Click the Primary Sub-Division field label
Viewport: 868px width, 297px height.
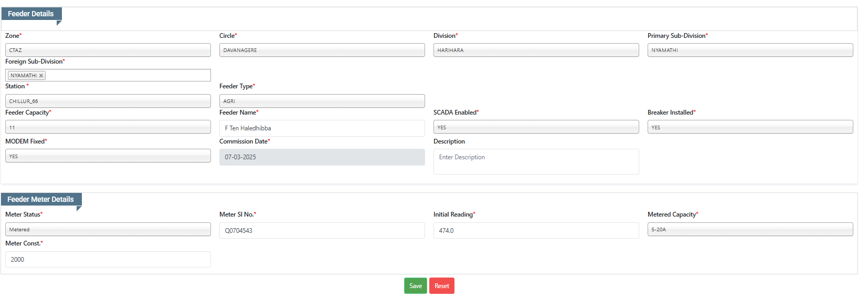coord(678,36)
